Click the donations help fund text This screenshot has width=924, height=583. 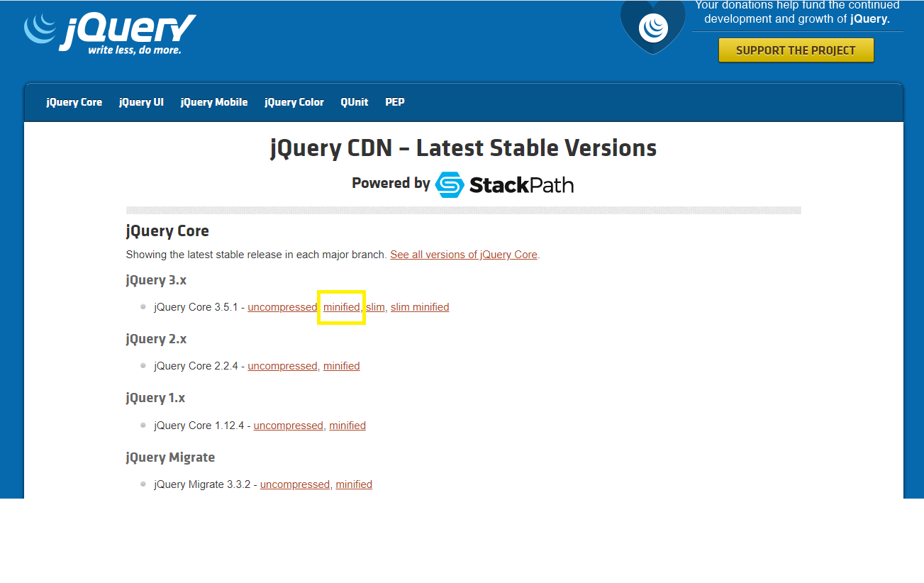tap(797, 12)
